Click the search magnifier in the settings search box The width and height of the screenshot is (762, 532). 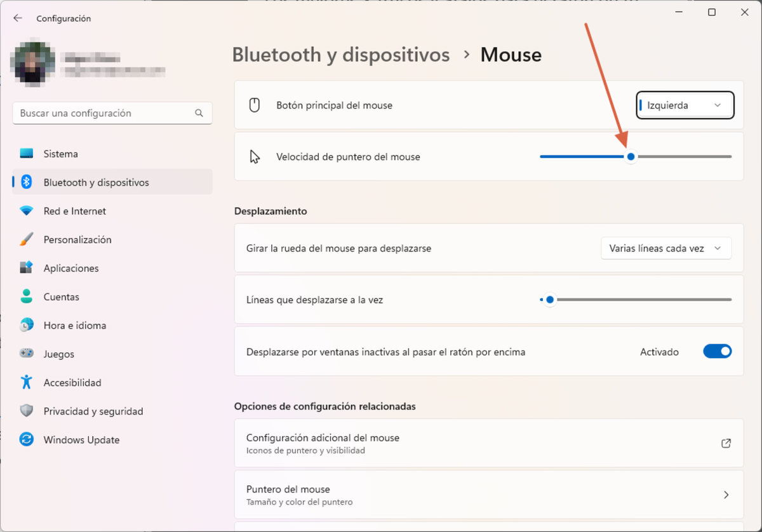click(x=199, y=112)
